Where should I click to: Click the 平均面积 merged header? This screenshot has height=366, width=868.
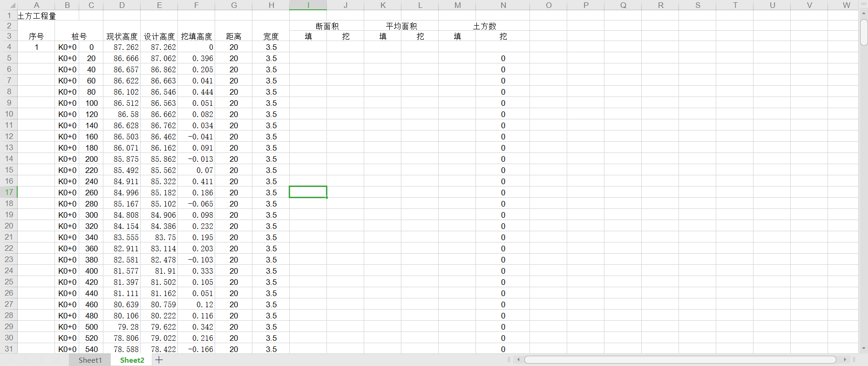point(401,26)
